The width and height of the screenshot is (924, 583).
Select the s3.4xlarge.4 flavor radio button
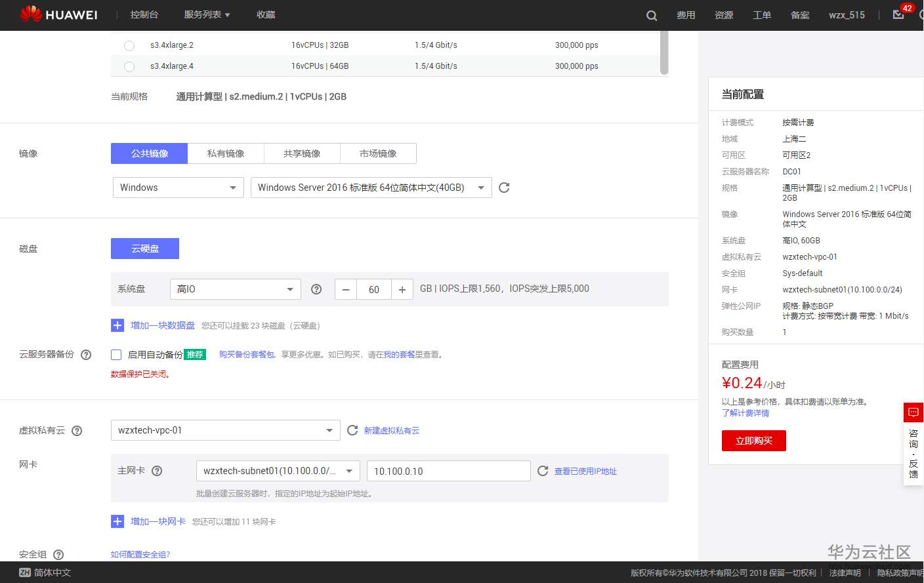point(129,66)
